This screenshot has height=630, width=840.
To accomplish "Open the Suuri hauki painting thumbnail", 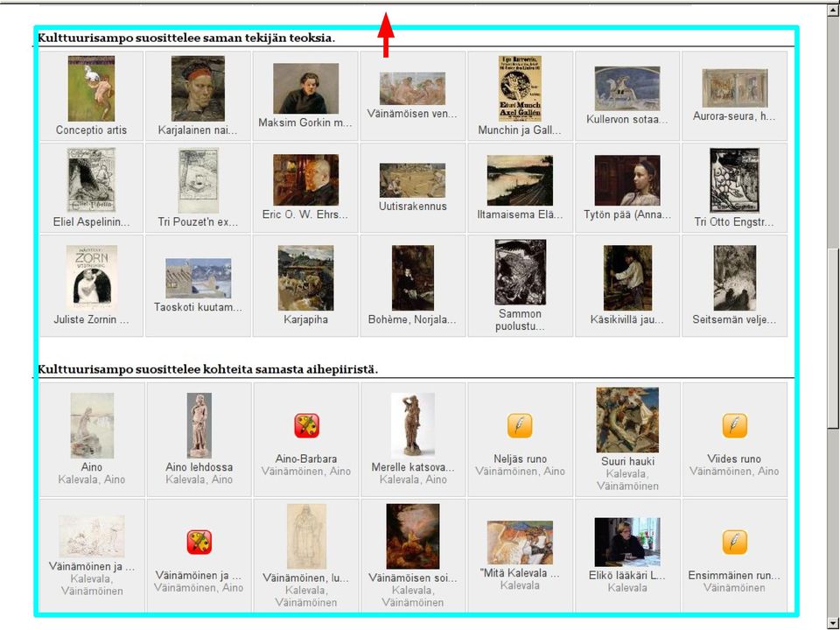I will point(627,420).
